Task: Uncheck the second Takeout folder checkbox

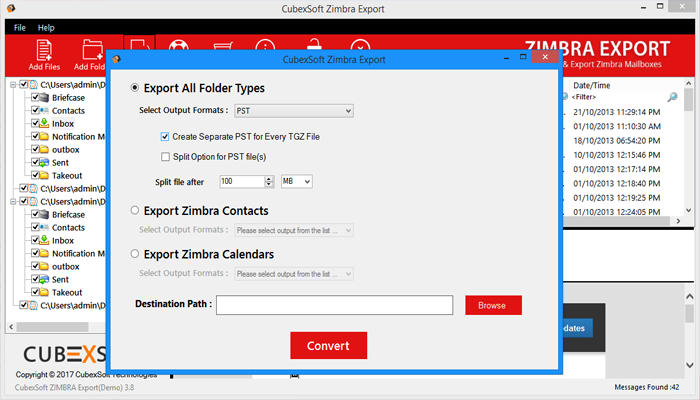Action: point(35,292)
